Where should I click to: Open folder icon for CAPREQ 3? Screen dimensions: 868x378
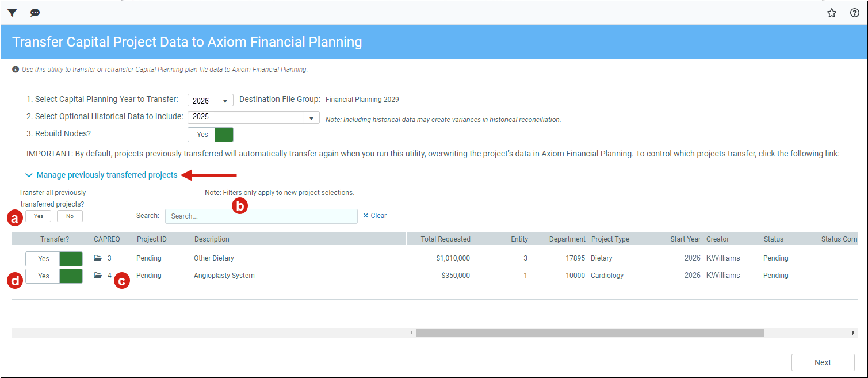coord(98,258)
